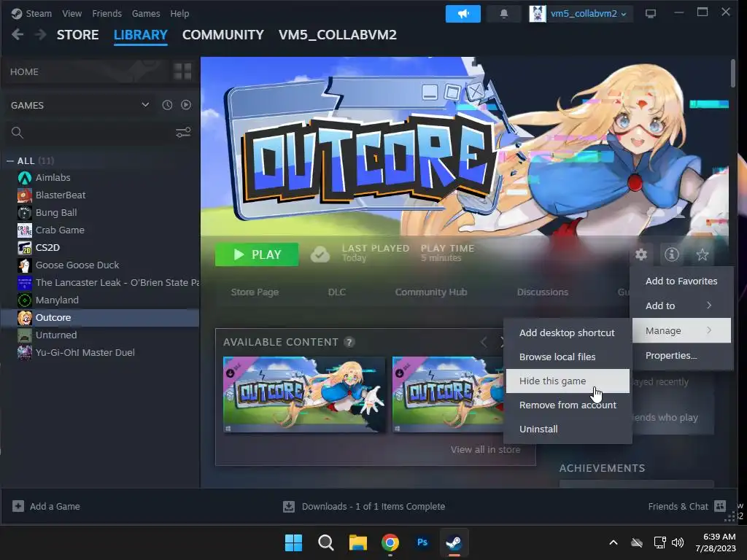
Task: Go forward with the right arrow
Action: coord(41,34)
